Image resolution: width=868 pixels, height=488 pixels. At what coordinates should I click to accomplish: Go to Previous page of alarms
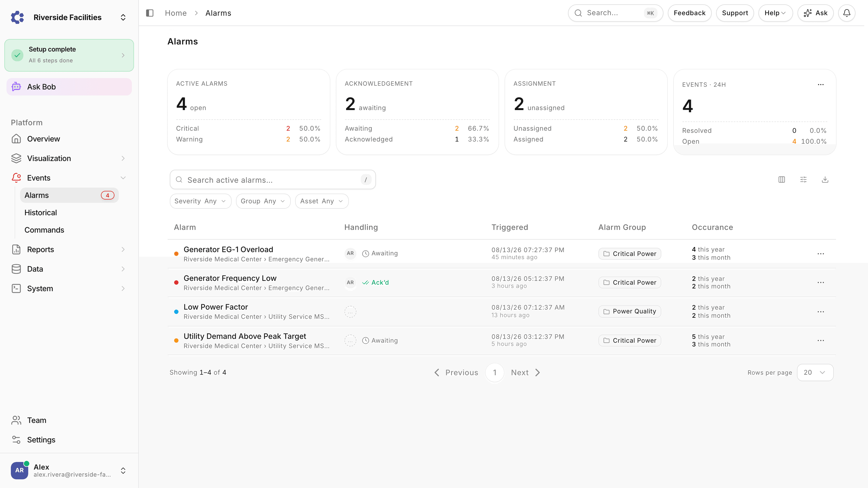[456, 373]
